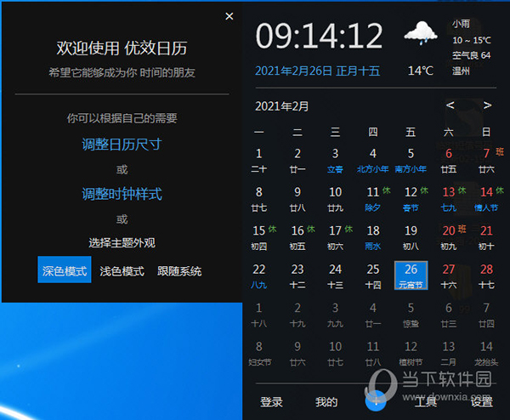
Task: Select 跟随系统 theme
Action: [179, 271]
